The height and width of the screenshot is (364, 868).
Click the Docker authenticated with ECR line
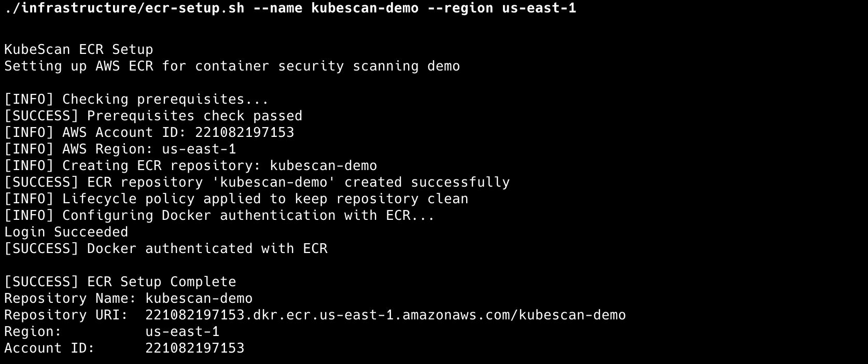(x=166, y=249)
